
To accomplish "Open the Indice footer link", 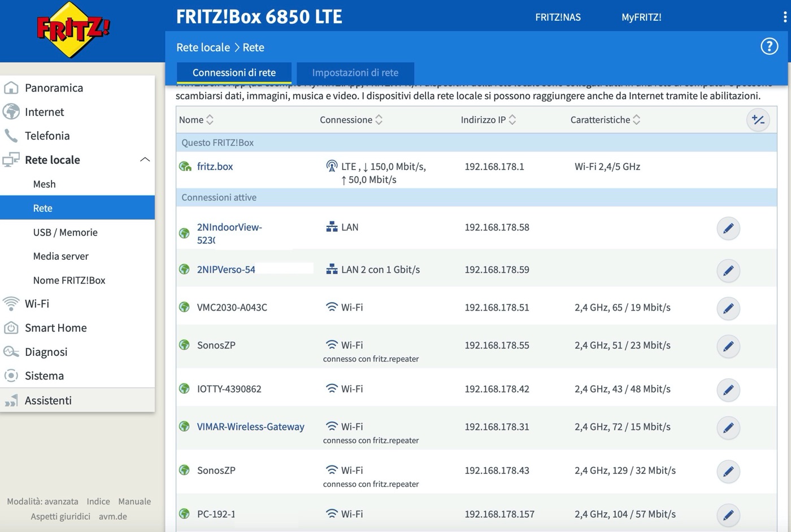I will (98, 502).
